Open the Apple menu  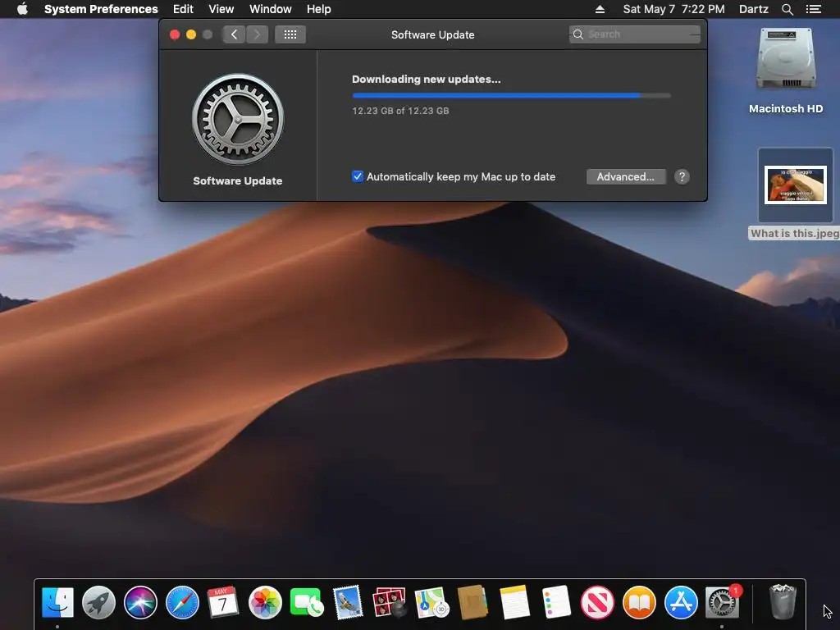[x=22, y=9]
